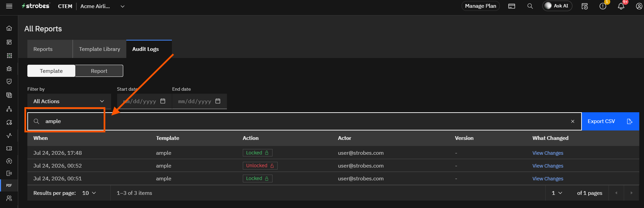Click the Jul 24, 2026, 17:48 timestamp
644x208 pixels.
coord(57,153)
